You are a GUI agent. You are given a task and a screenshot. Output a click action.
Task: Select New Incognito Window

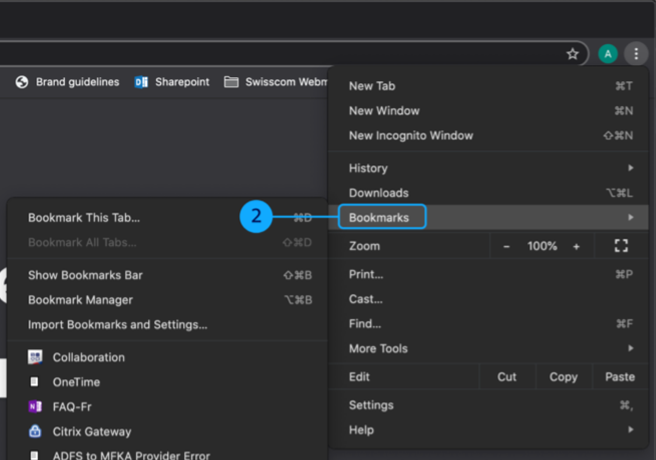click(411, 135)
